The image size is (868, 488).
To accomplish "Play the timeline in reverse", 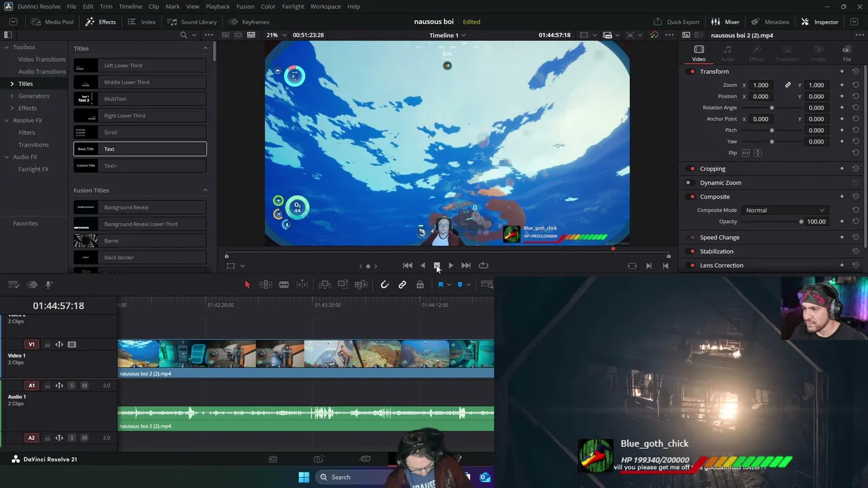I will click(422, 266).
